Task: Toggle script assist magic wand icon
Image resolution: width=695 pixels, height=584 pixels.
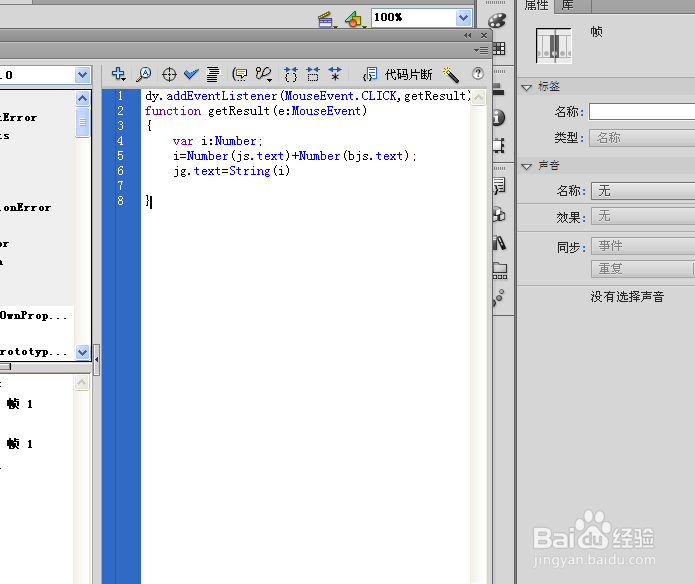Action: click(451, 74)
